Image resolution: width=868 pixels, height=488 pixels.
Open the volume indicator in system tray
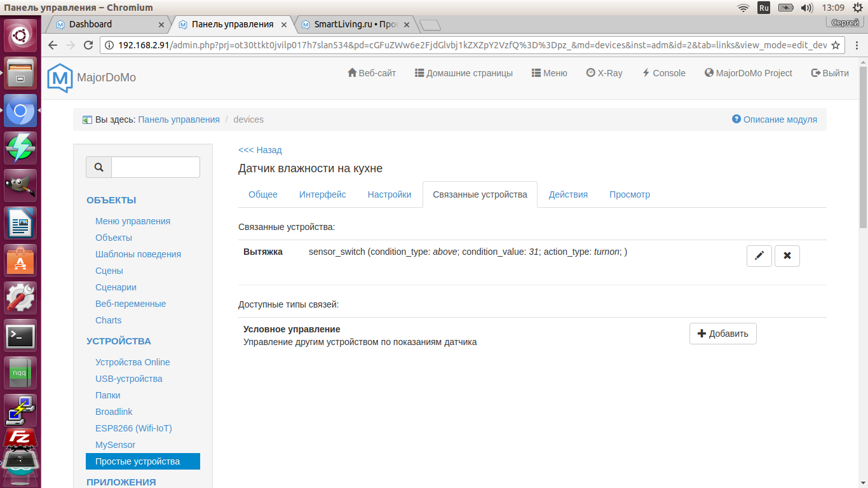pyautogui.click(x=807, y=8)
